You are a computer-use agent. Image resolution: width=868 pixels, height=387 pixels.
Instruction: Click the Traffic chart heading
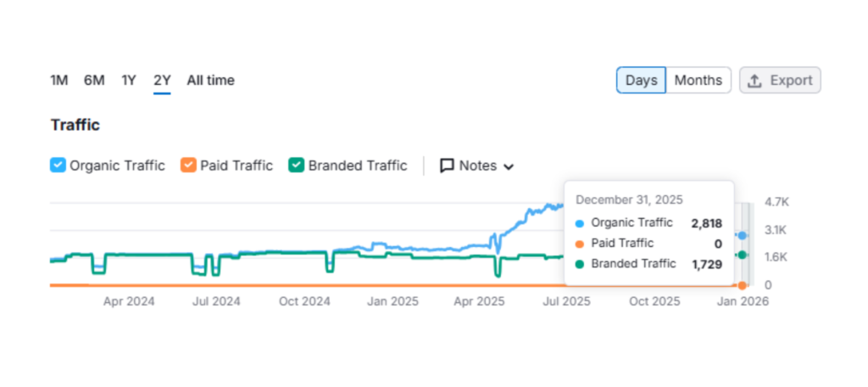tap(75, 126)
